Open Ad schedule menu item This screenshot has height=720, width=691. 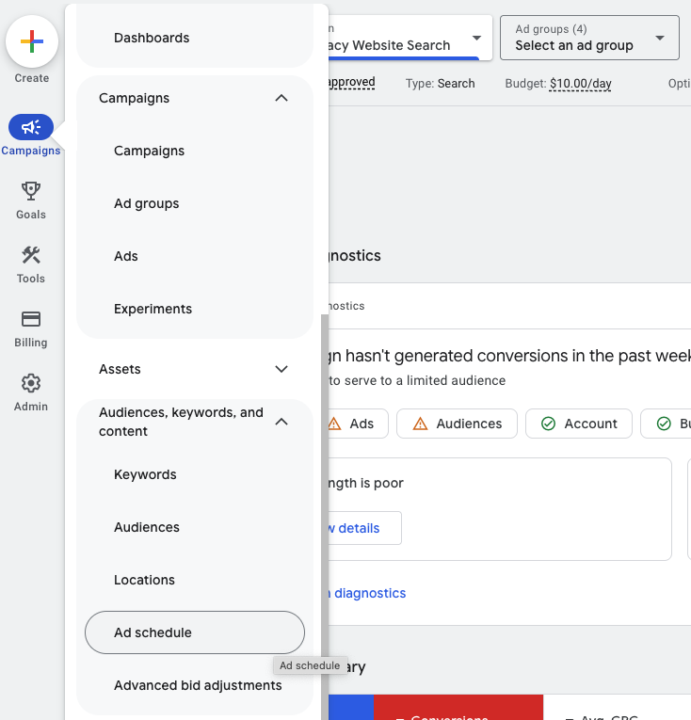[x=195, y=632]
